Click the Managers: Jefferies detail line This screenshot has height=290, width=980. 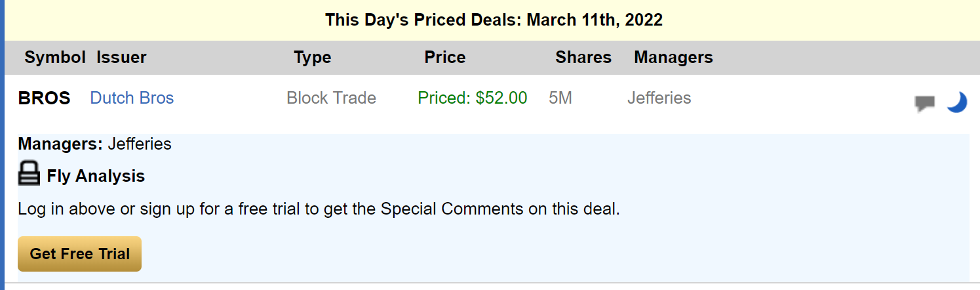point(94,144)
